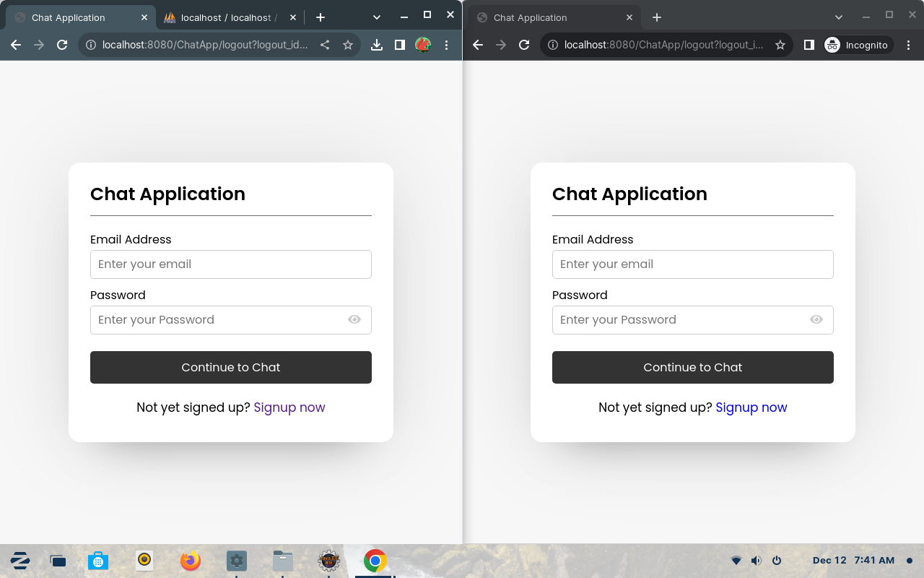Follow the Signup now link in the right form

pos(751,407)
